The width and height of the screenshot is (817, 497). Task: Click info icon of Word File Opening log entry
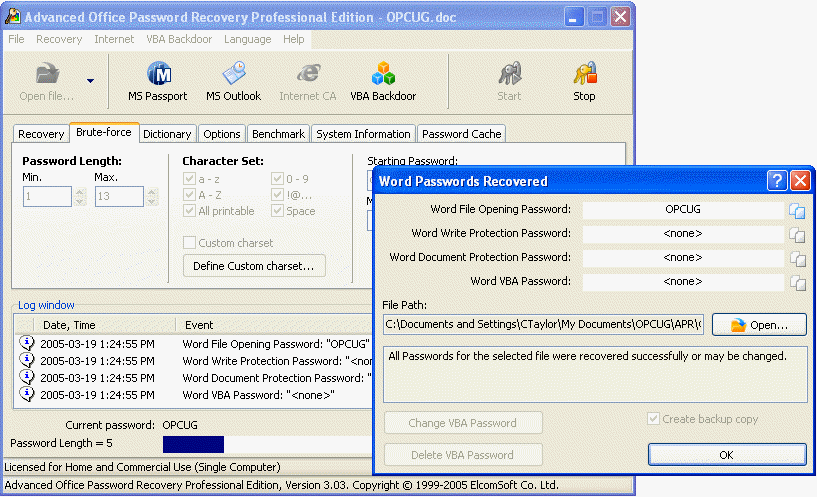[27, 343]
